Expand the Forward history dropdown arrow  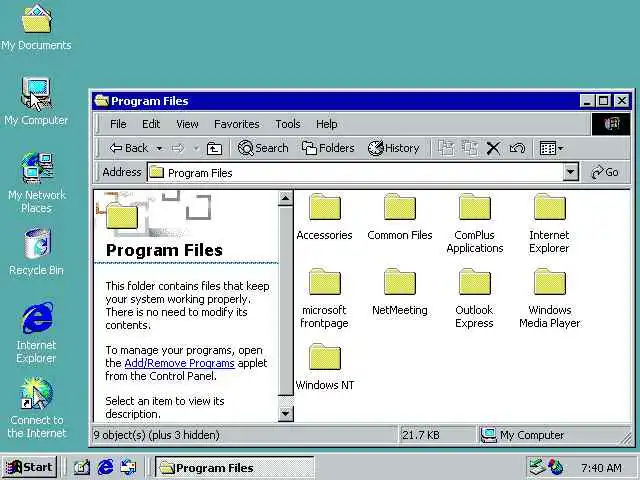click(x=196, y=149)
